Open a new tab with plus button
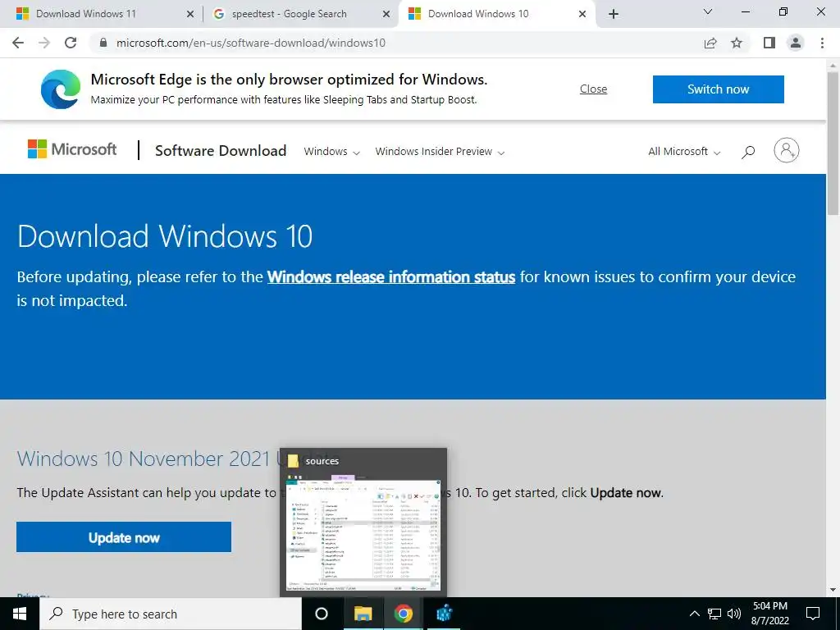 coord(614,14)
